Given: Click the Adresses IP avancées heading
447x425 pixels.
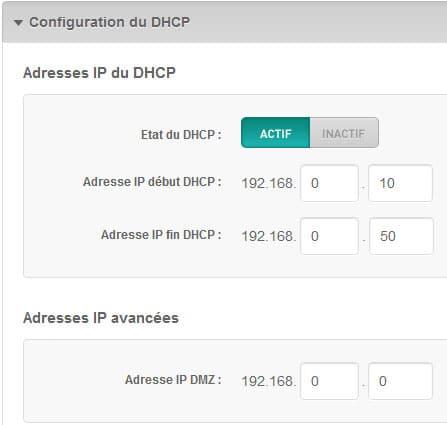Looking at the screenshot, I should click(101, 318).
